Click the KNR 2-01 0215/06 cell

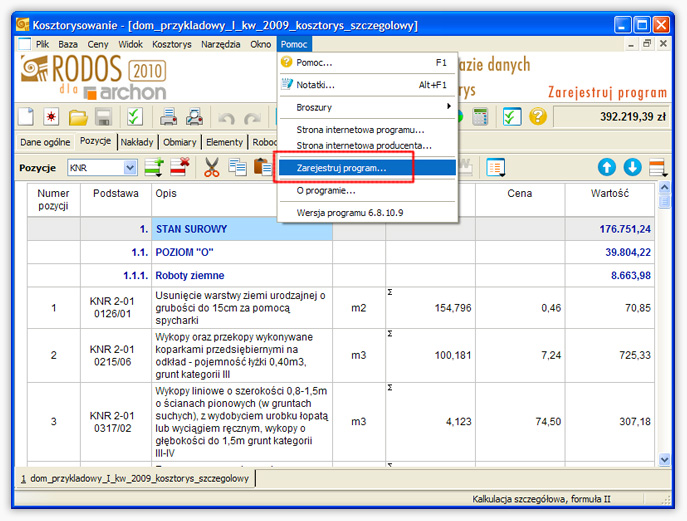click(x=116, y=355)
